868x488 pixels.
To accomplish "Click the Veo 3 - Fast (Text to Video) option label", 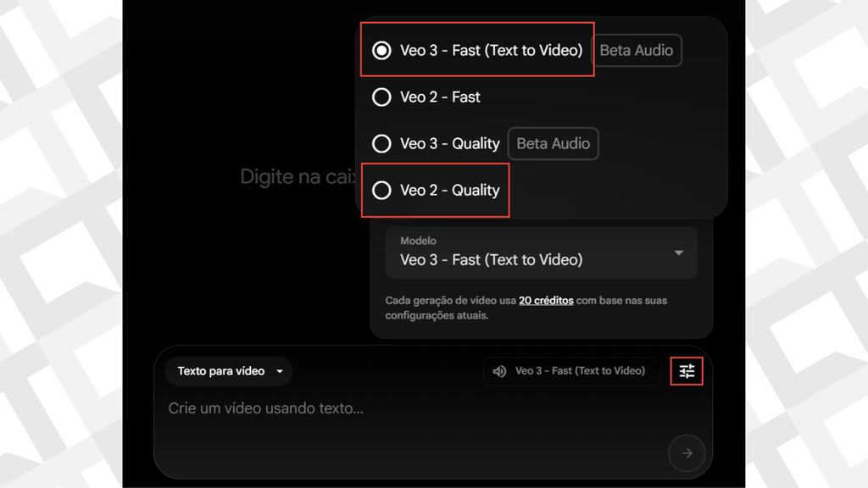I will tap(491, 50).
